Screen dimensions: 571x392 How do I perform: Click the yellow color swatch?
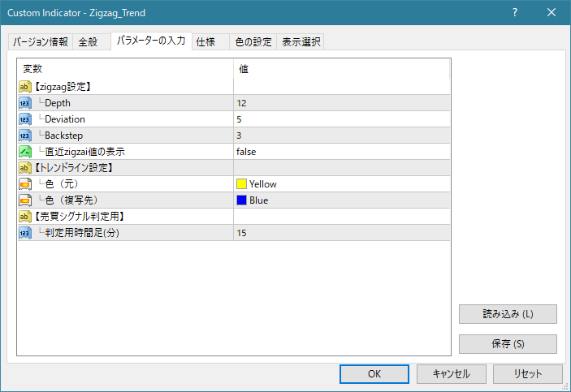point(241,184)
